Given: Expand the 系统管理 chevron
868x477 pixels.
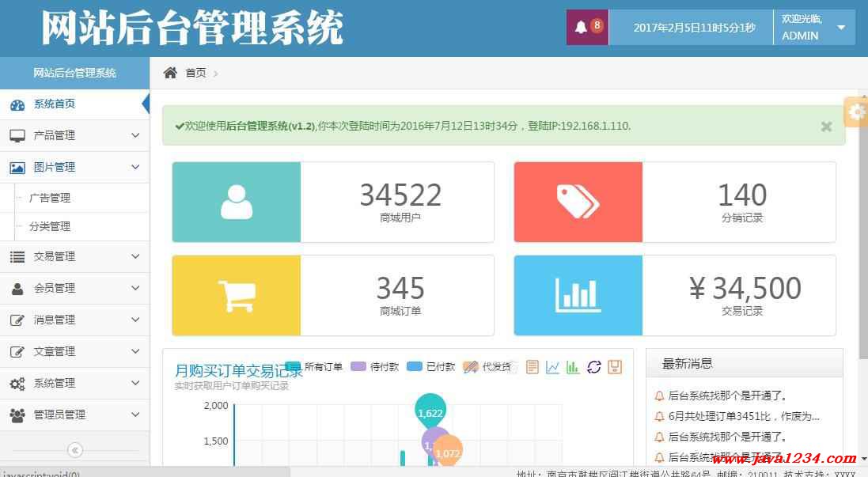Looking at the screenshot, I should pyautogui.click(x=135, y=382).
